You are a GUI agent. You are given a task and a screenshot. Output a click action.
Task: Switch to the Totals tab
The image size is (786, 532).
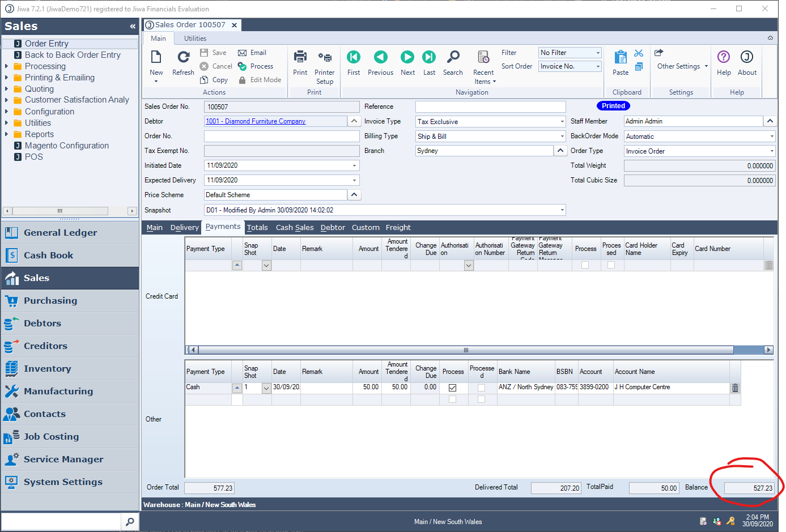click(257, 228)
